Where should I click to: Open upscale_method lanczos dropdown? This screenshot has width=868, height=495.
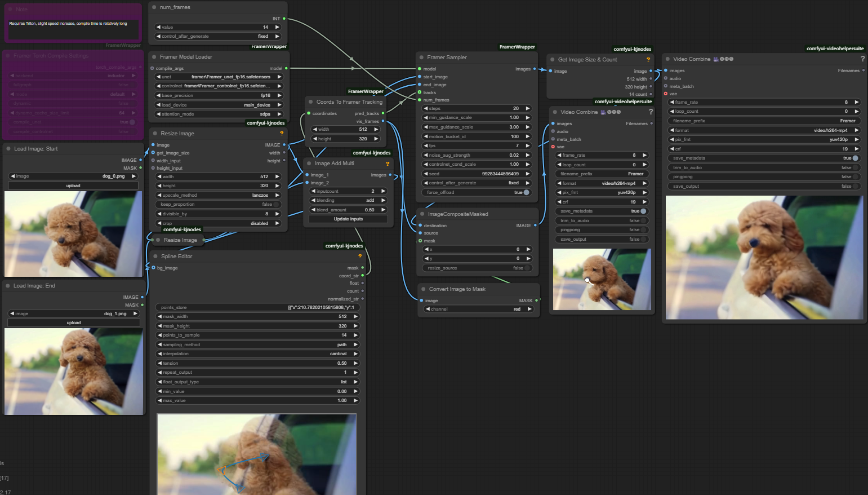click(x=218, y=195)
